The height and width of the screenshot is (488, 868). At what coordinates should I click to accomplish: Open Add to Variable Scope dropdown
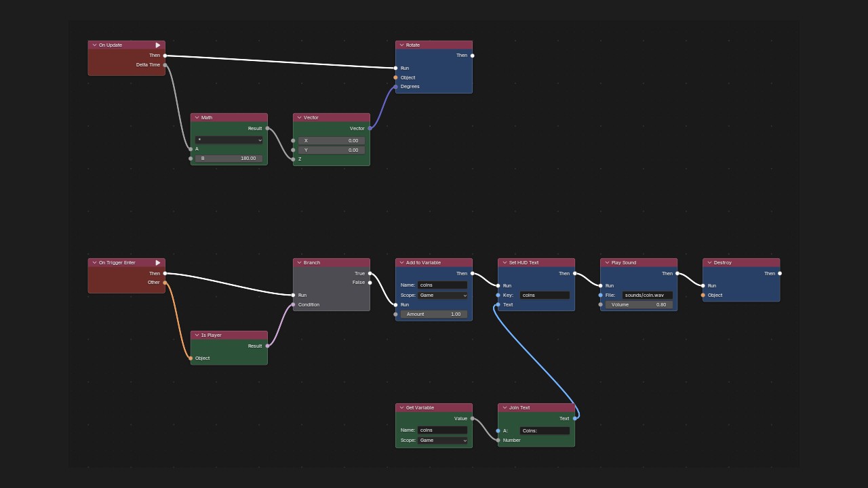click(x=443, y=296)
